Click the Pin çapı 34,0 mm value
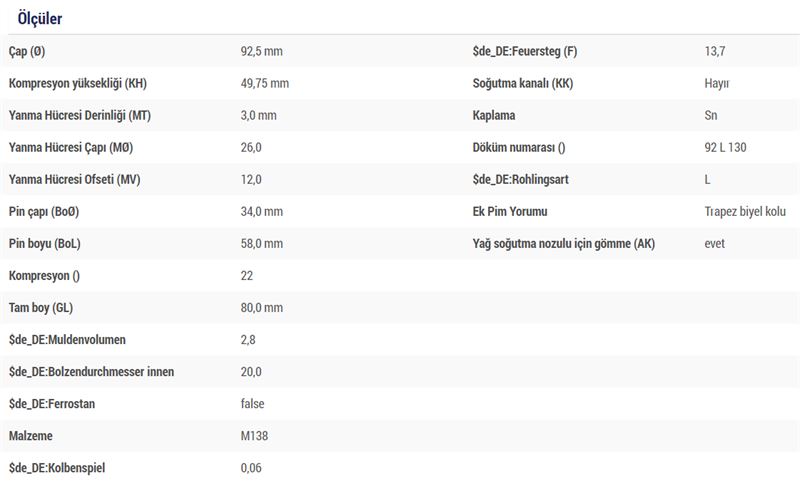This screenshot has height=488, width=800. [262, 211]
